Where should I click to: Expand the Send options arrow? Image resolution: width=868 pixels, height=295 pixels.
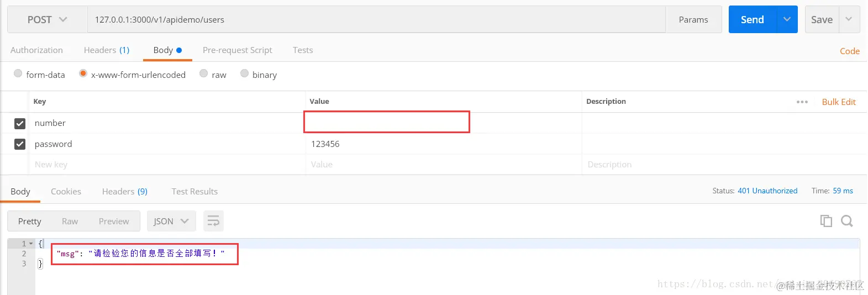click(787, 19)
